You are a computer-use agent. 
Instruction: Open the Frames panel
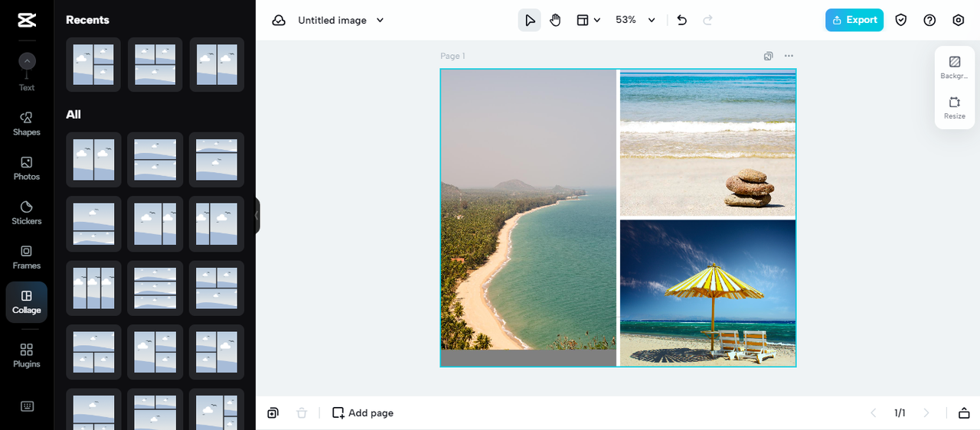(x=27, y=257)
